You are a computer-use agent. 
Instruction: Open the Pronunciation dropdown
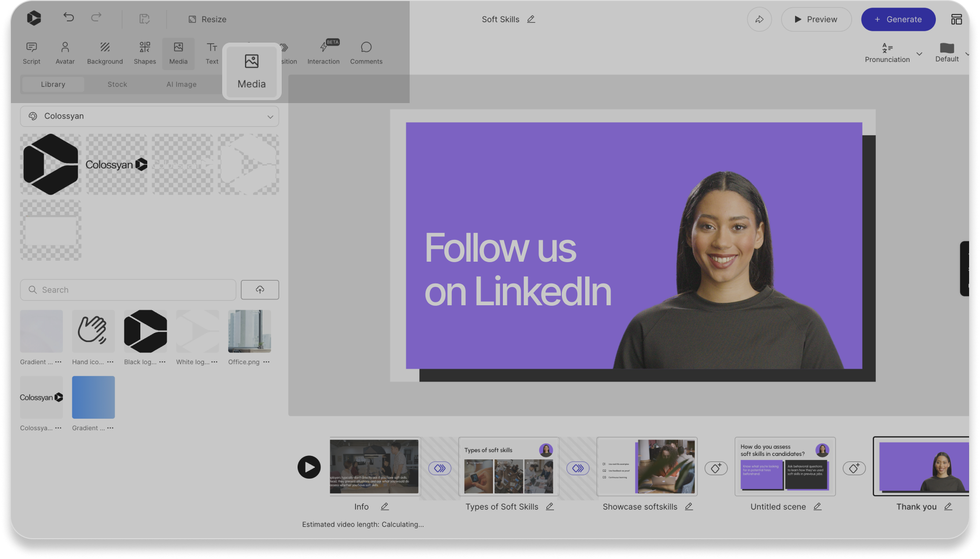coord(893,53)
